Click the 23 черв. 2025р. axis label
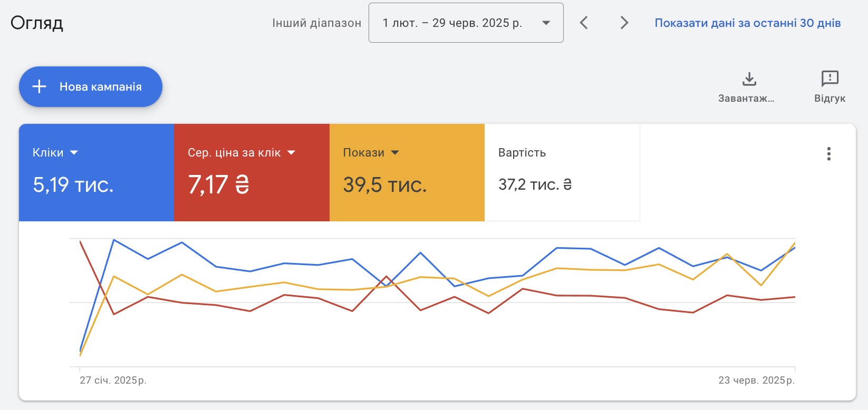The width and height of the screenshot is (868, 410). click(756, 380)
